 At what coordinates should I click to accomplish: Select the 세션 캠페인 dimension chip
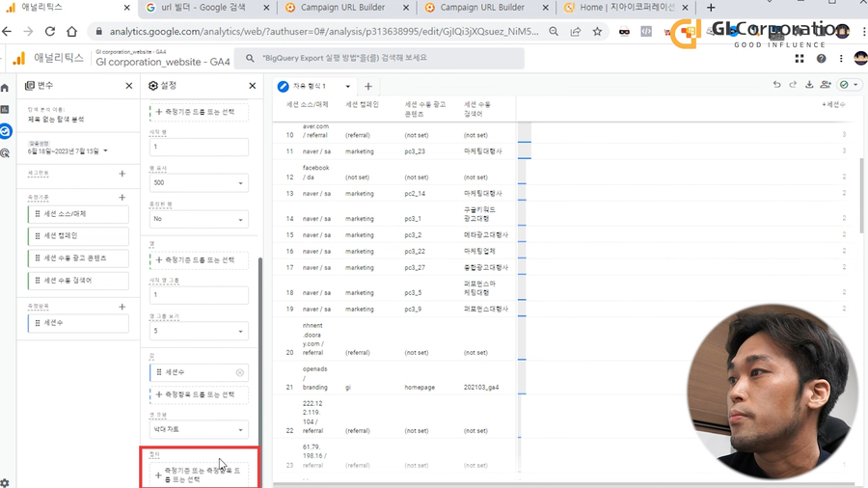(78, 236)
